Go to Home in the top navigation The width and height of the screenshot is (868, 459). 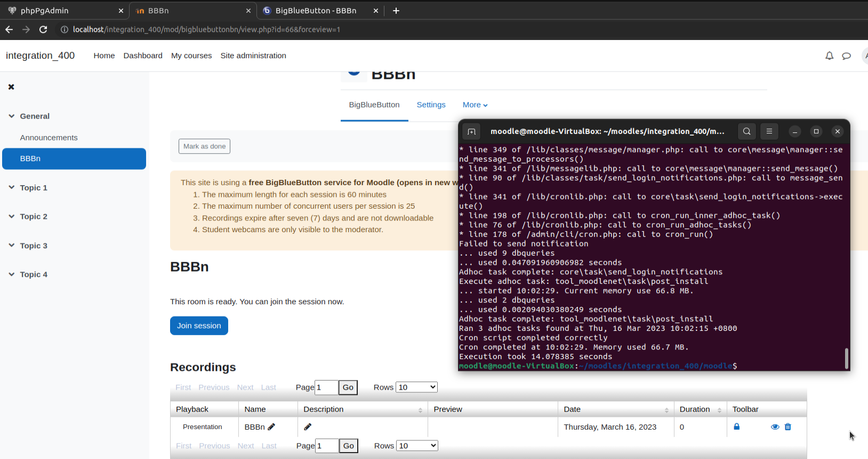coord(104,56)
